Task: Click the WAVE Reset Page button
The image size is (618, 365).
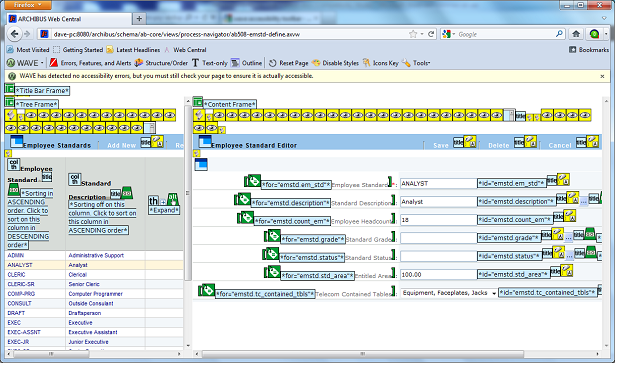Action: pyautogui.click(x=289, y=63)
